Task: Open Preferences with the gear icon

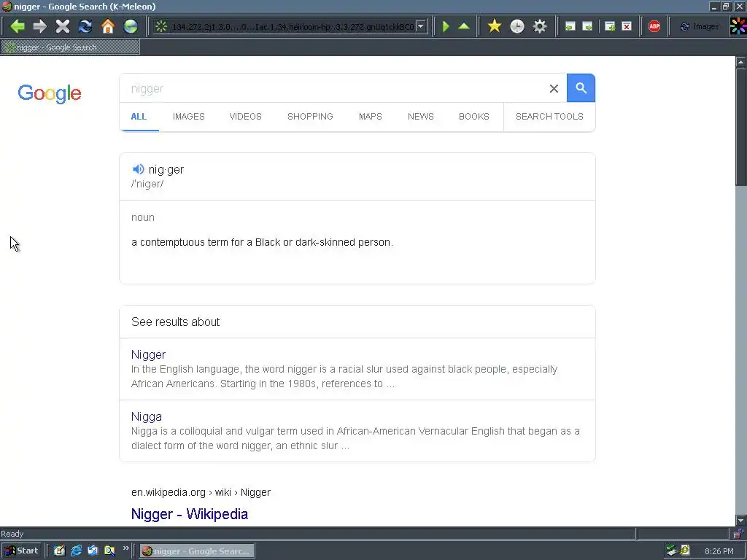Action: click(x=540, y=26)
